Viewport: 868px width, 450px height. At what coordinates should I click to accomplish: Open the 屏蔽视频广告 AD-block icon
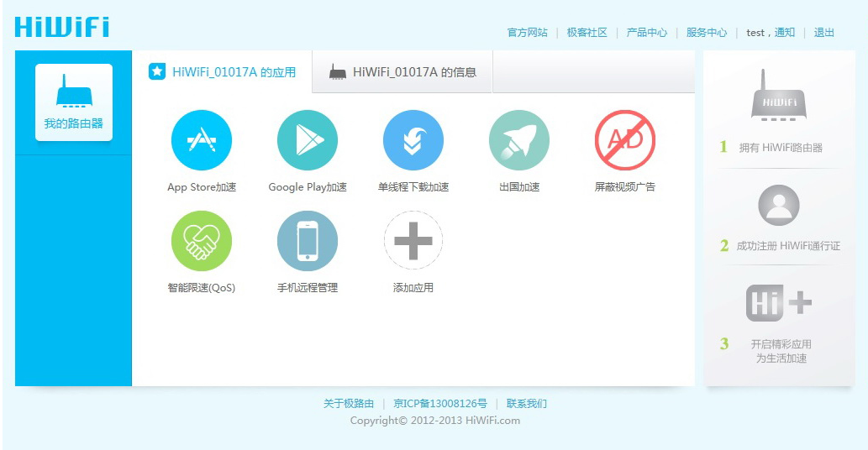tap(625, 140)
